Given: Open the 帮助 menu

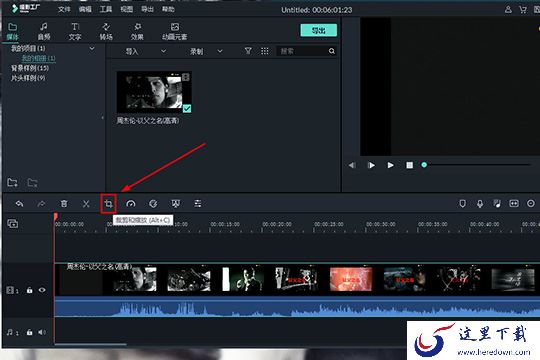Looking at the screenshot, I should pos(168,9).
